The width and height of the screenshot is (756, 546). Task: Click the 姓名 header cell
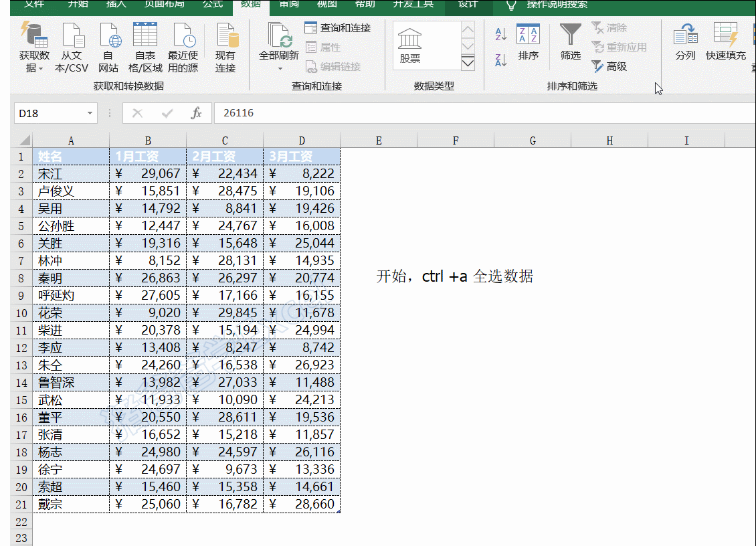click(71, 157)
